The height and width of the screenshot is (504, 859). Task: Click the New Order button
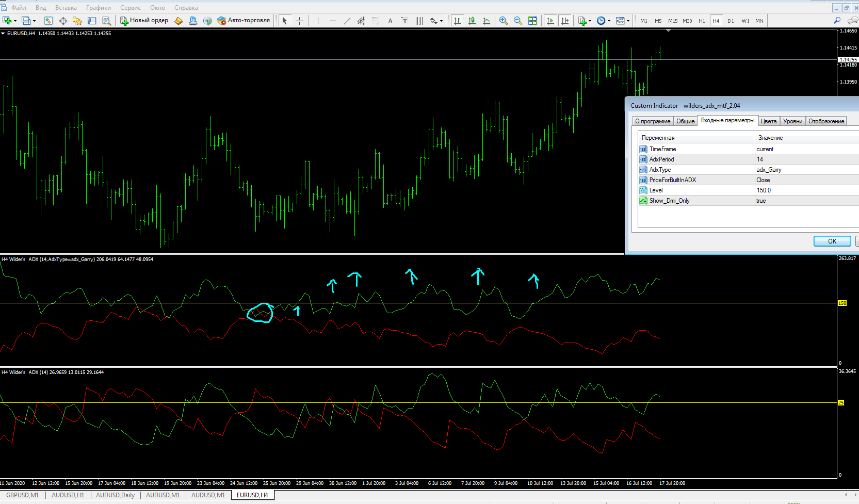pyautogui.click(x=144, y=21)
